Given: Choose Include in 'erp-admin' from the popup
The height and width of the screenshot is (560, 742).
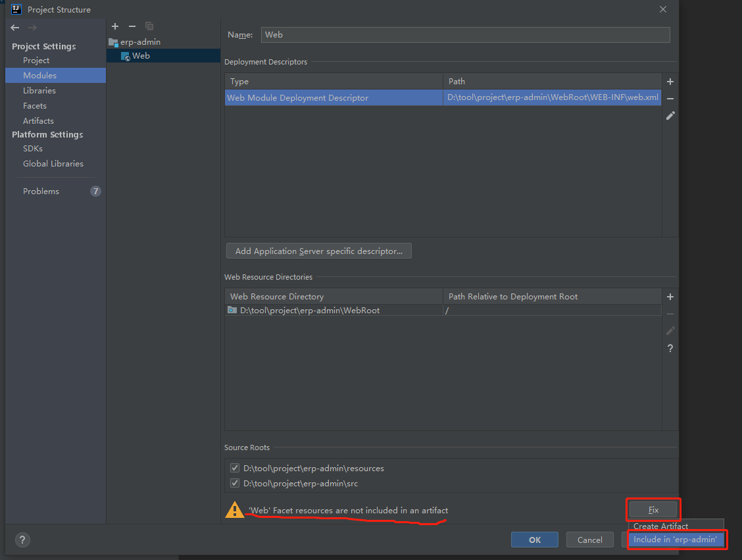Looking at the screenshot, I should (x=676, y=539).
